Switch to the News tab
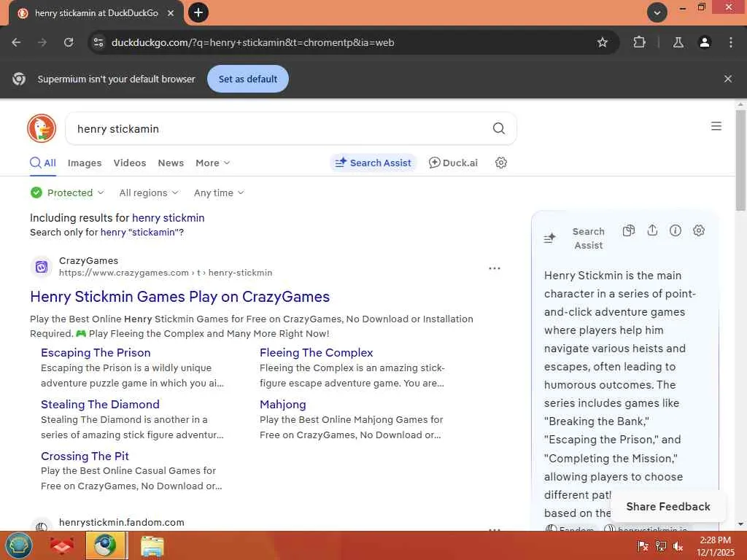 (x=171, y=163)
